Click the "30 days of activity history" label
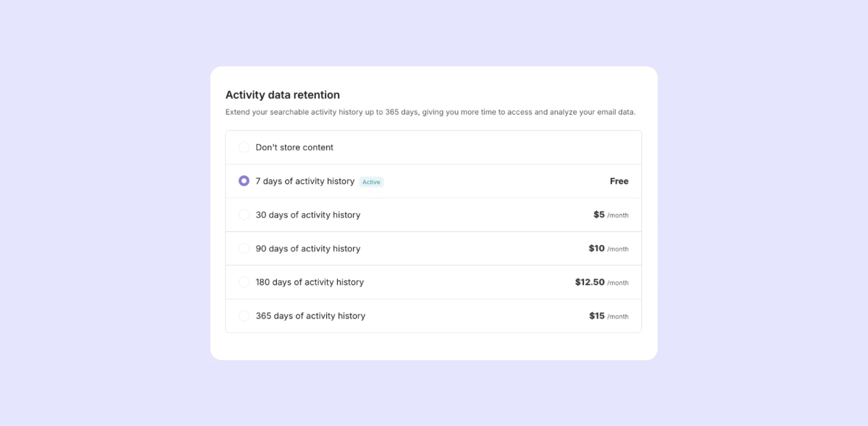 308,215
